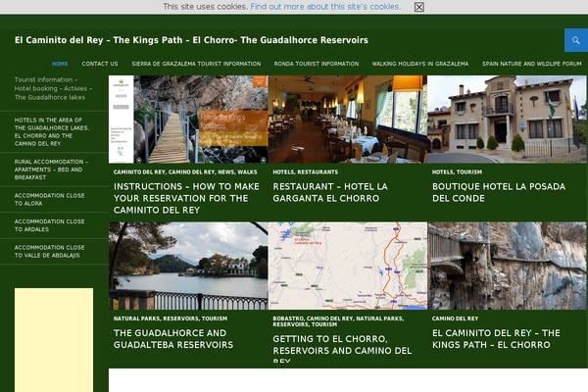The height and width of the screenshot is (392, 588).
Task: Open 'The Guadalhorce and Guadalteba Reservoirs' article
Action: (x=173, y=339)
